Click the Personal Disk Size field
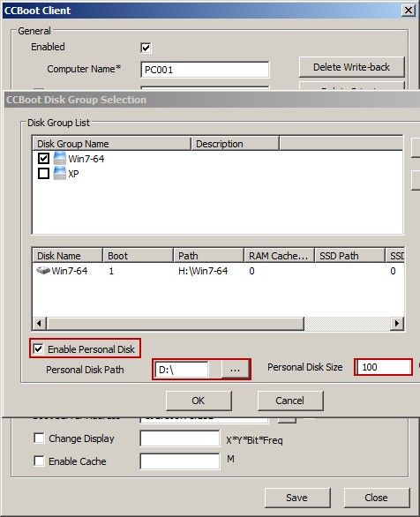 point(384,367)
